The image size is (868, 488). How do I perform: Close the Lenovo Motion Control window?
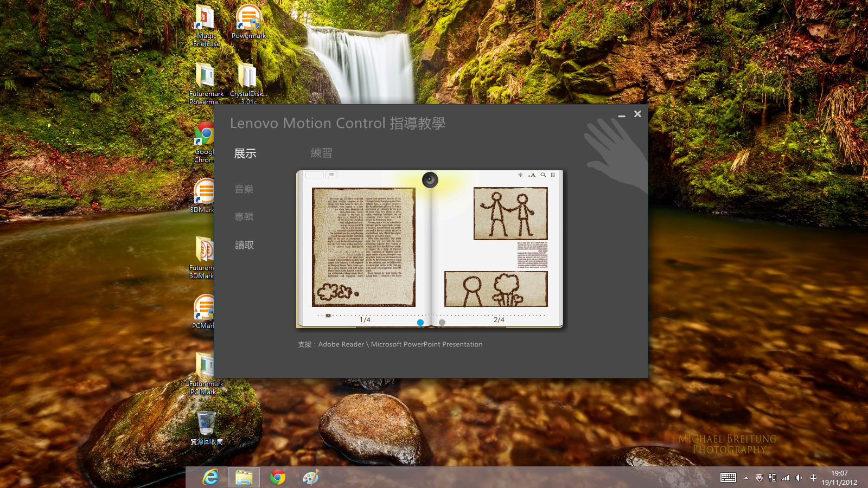pyautogui.click(x=638, y=114)
